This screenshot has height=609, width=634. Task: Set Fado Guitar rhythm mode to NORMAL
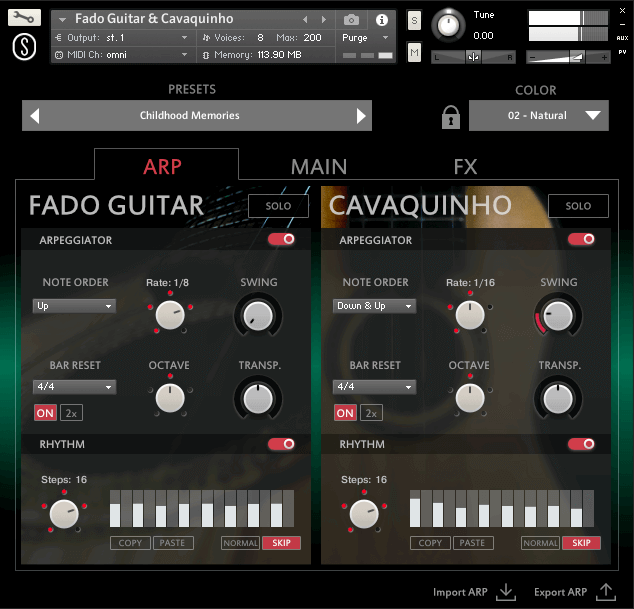point(241,543)
